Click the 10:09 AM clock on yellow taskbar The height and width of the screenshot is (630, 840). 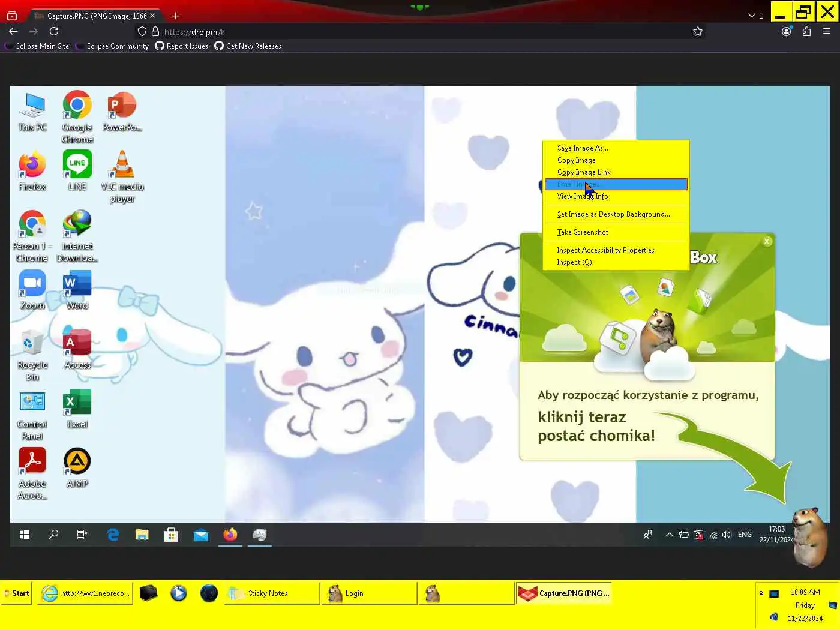805,592
